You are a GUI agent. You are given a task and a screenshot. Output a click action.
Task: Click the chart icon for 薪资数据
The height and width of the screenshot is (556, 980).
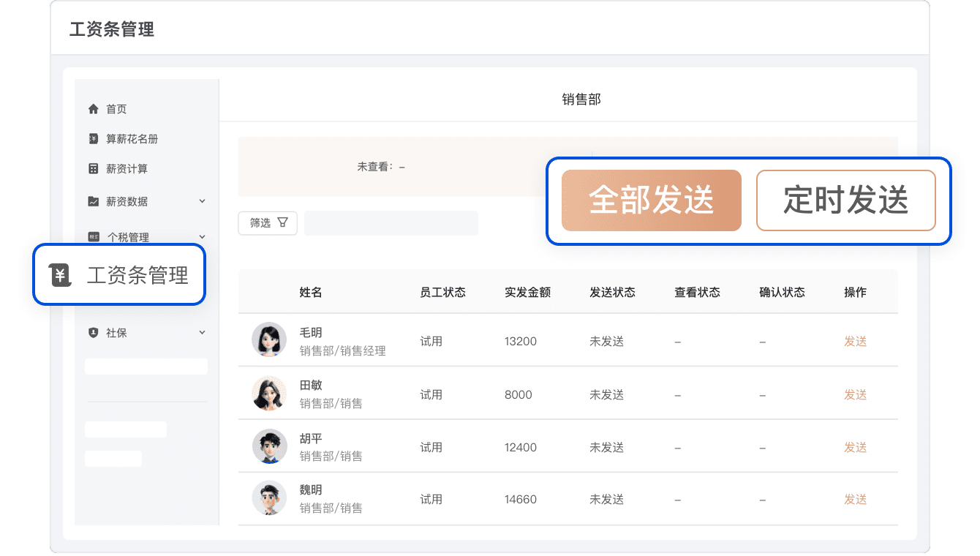click(x=93, y=201)
